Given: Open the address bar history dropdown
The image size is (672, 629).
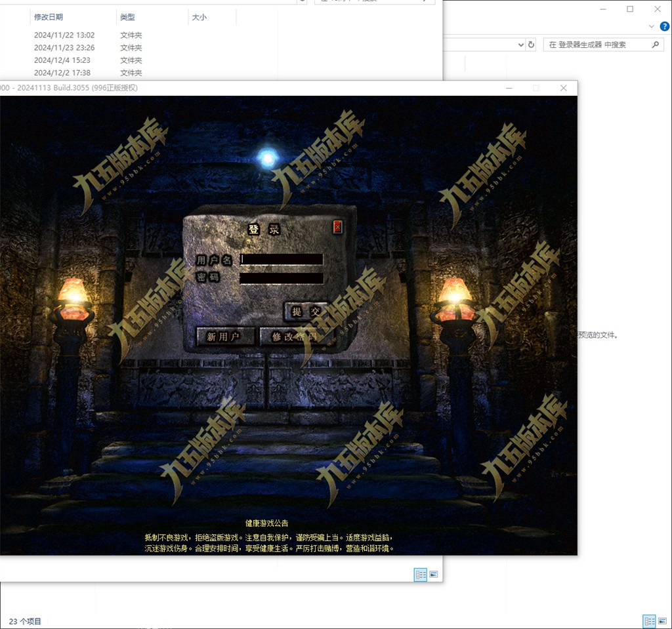Looking at the screenshot, I should (520, 45).
